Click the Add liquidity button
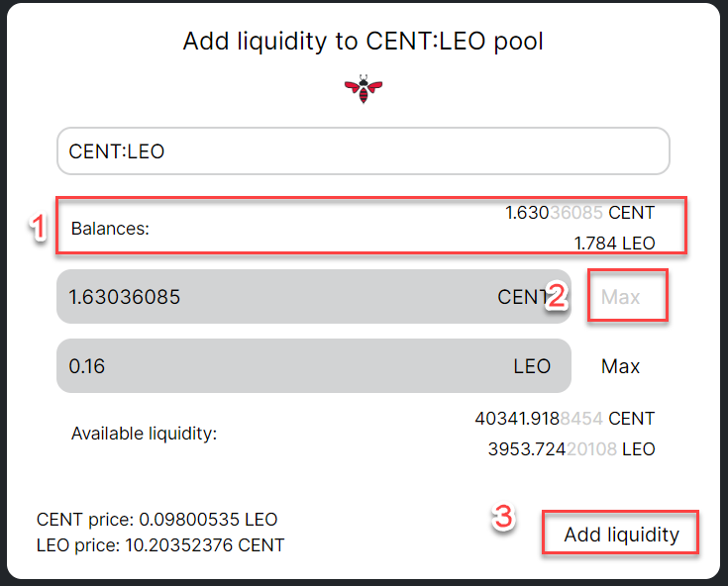Viewport: 728px width, 586px height. tap(621, 535)
